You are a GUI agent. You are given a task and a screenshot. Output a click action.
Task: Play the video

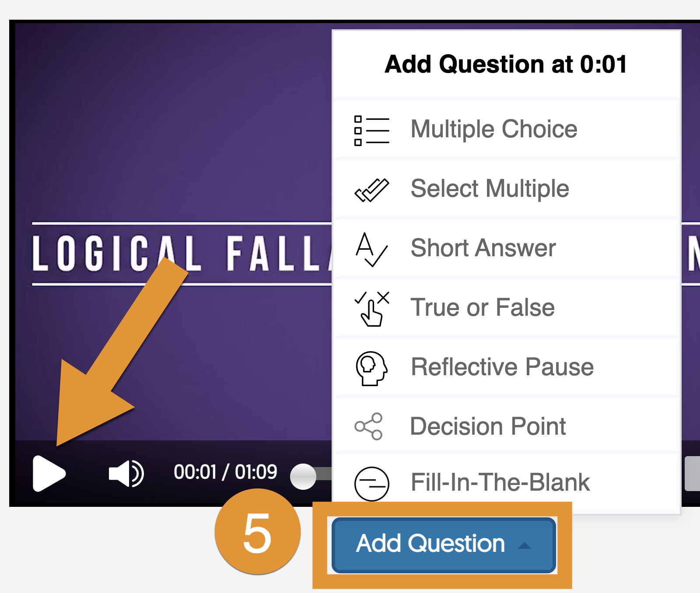click(x=49, y=473)
